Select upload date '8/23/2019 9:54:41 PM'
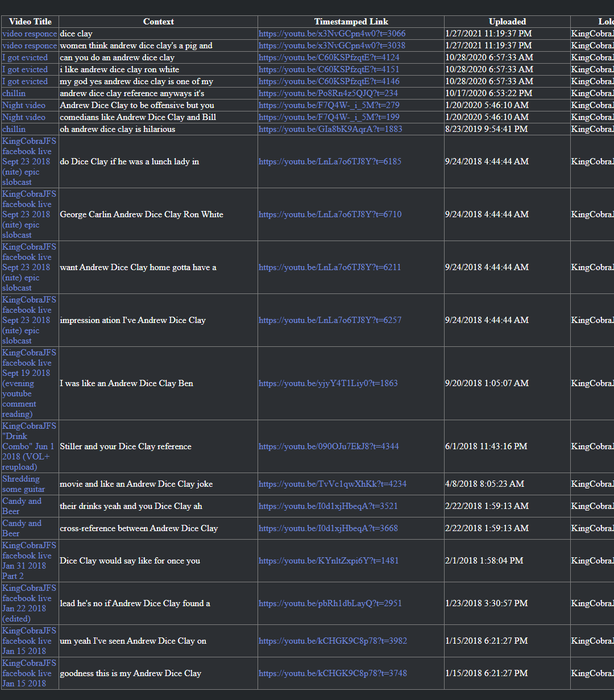Viewport: 614px width, 700px height. [487, 129]
